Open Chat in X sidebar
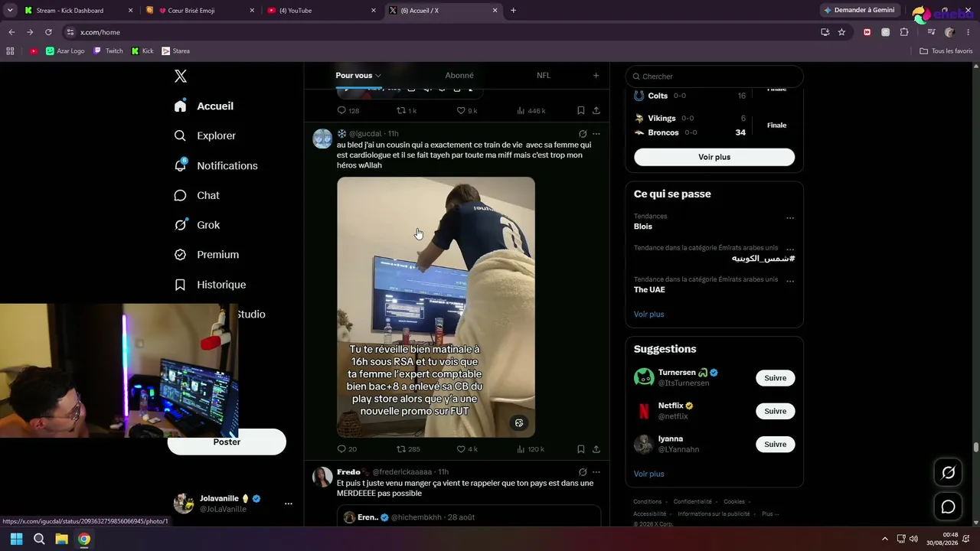 (x=197, y=195)
